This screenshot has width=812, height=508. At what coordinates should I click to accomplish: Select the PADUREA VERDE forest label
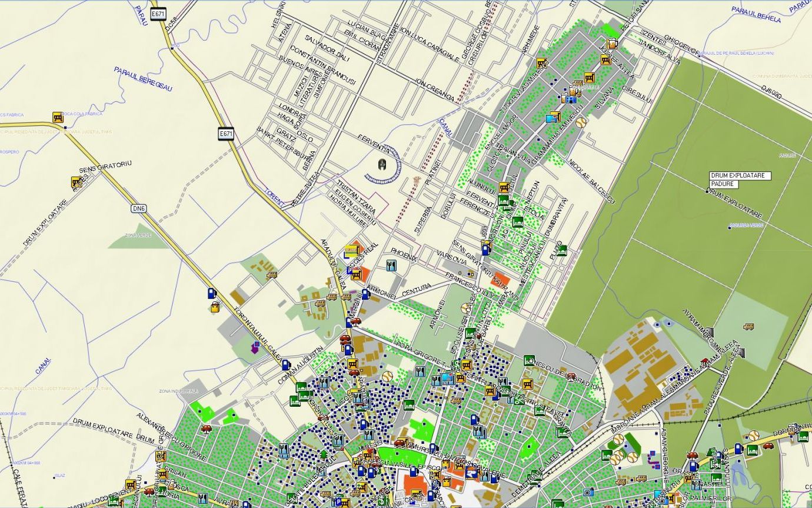[x=746, y=225]
